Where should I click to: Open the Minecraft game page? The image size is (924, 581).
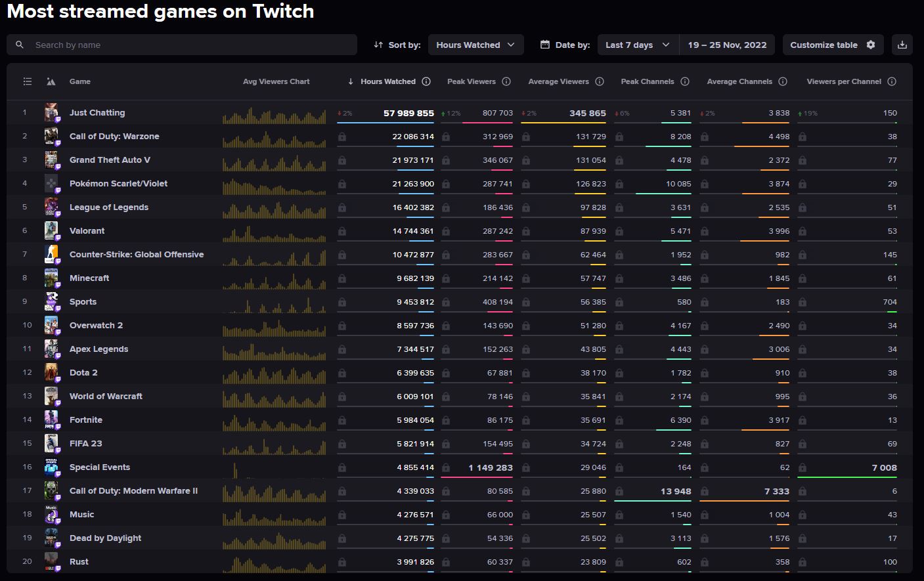point(89,278)
